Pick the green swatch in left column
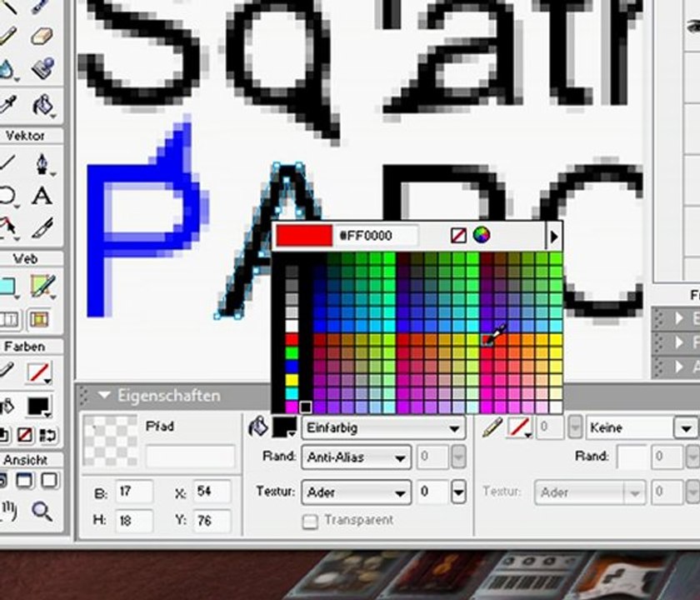Screen dimensions: 700x600 click(x=292, y=353)
